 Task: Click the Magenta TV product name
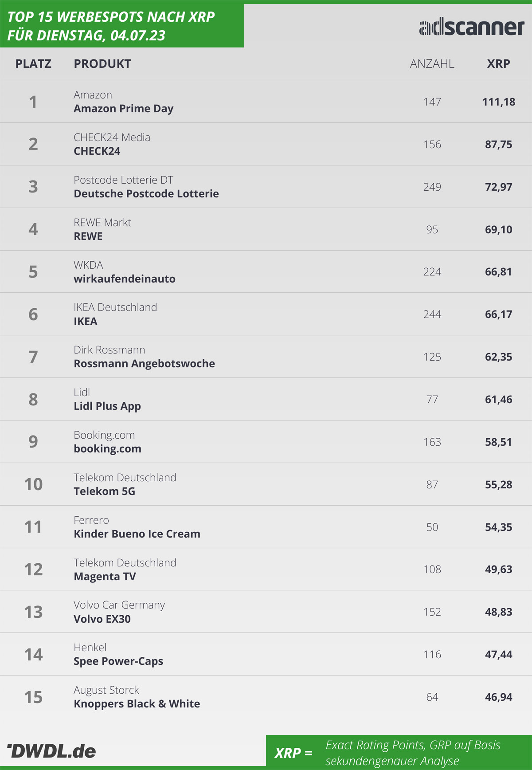point(105,577)
